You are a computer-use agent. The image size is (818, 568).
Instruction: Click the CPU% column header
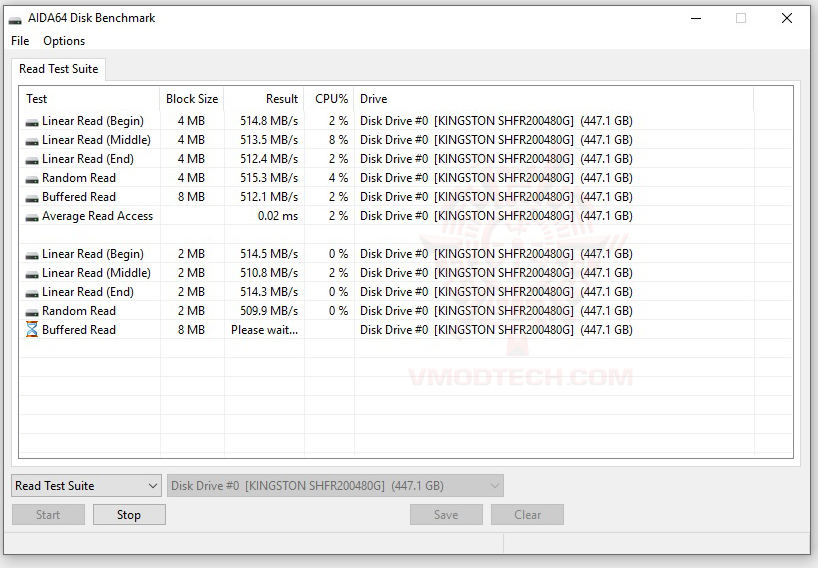(329, 99)
